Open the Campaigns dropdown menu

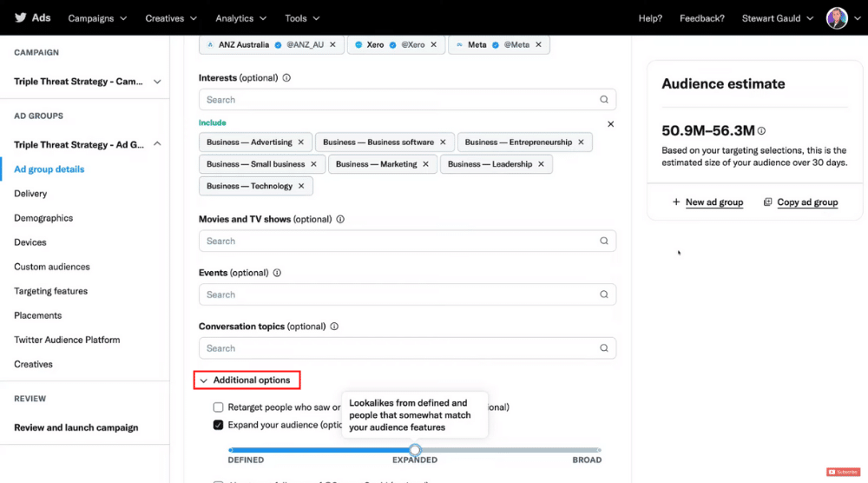tap(97, 18)
